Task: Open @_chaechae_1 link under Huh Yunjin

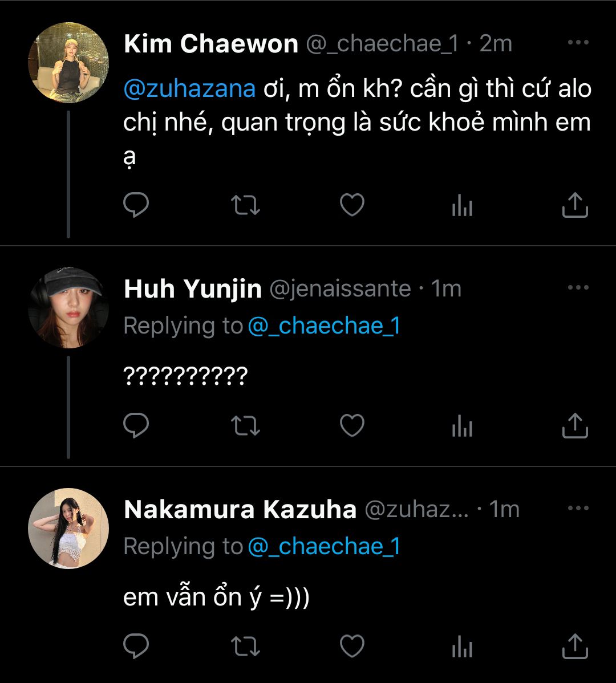Action: (x=324, y=326)
